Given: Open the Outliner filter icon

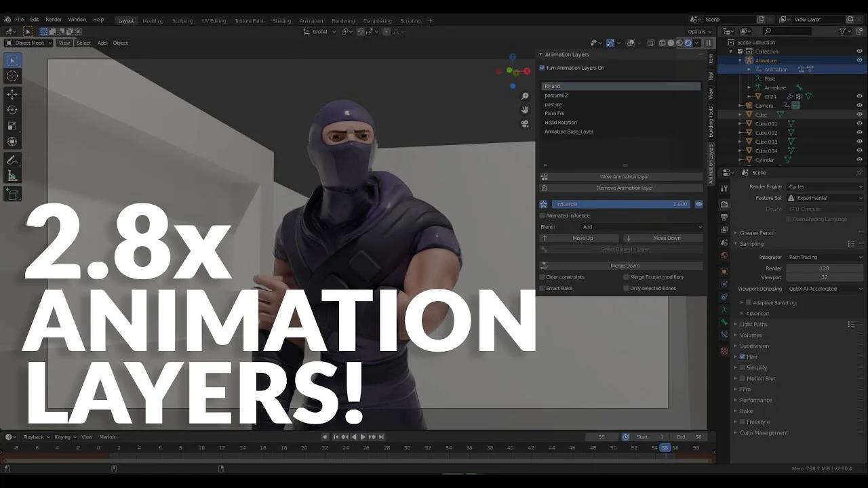Looking at the screenshot, I should click(842, 32).
